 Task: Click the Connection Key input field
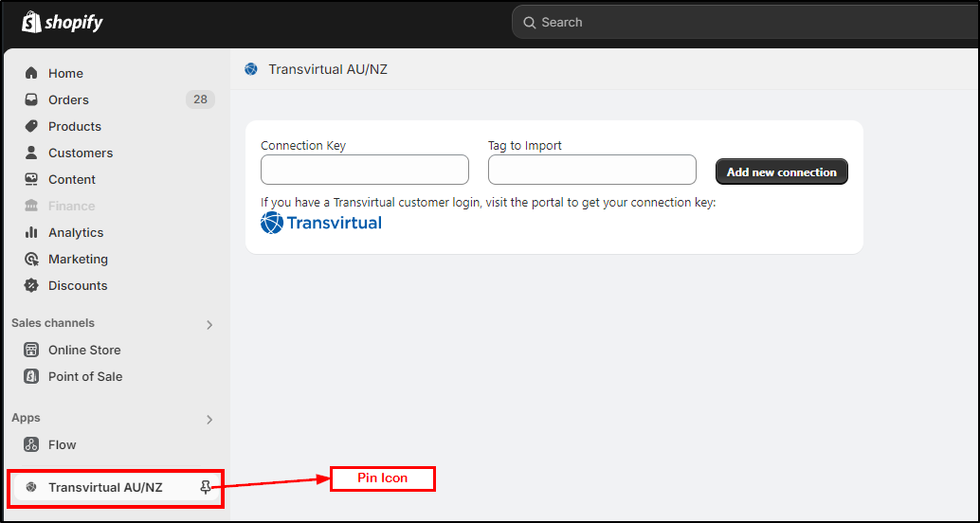tap(364, 170)
